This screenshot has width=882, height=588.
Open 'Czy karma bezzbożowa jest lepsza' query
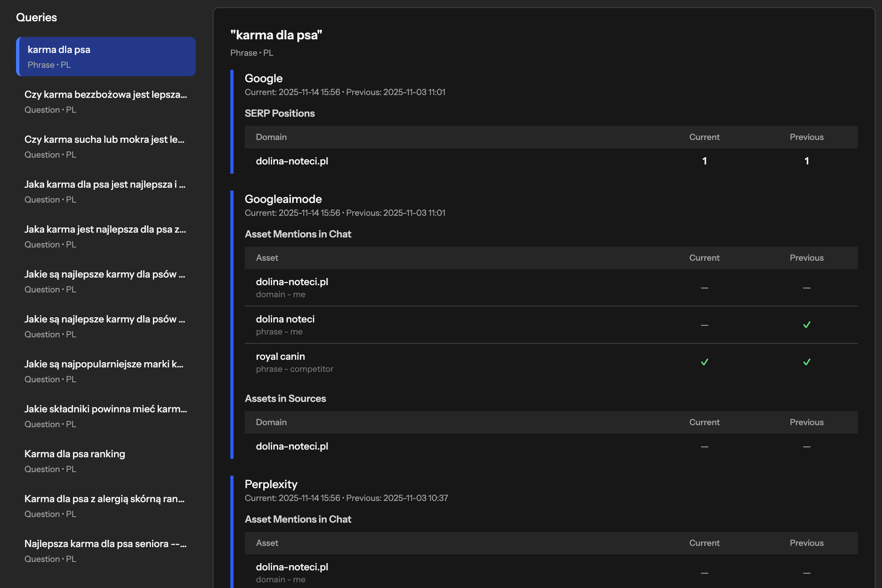[x=106, y=101]
